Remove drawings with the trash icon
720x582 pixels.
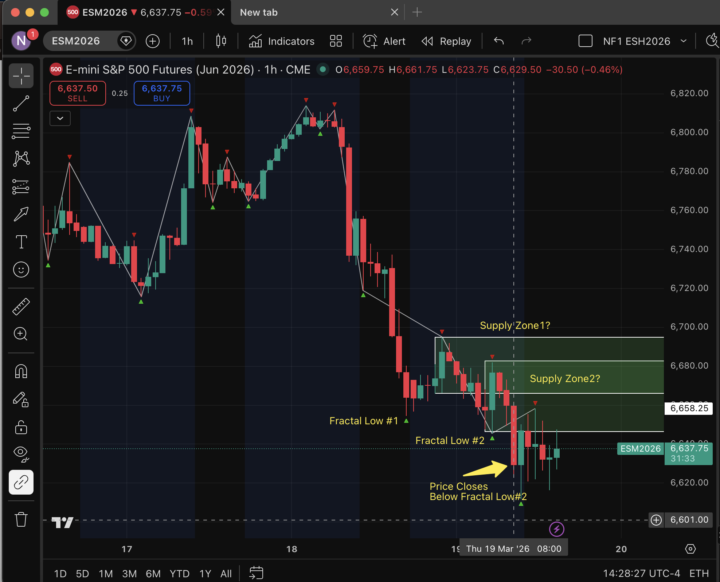21,520
